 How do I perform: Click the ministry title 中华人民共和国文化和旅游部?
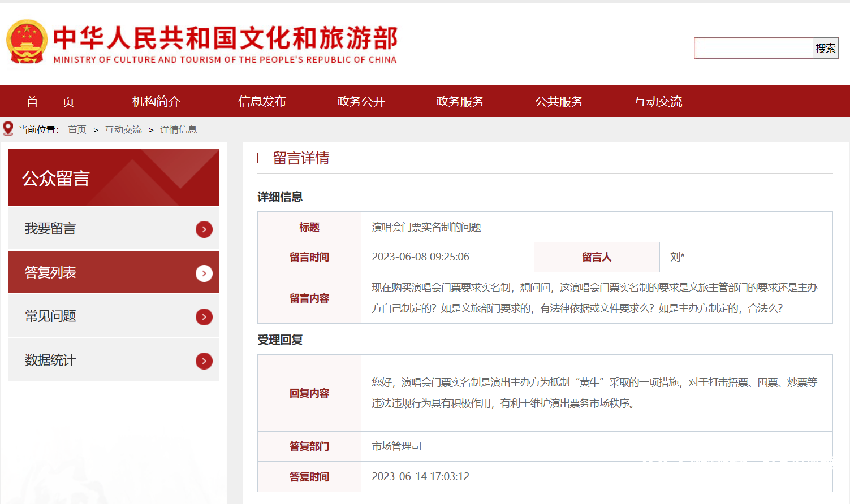(225, 38)
